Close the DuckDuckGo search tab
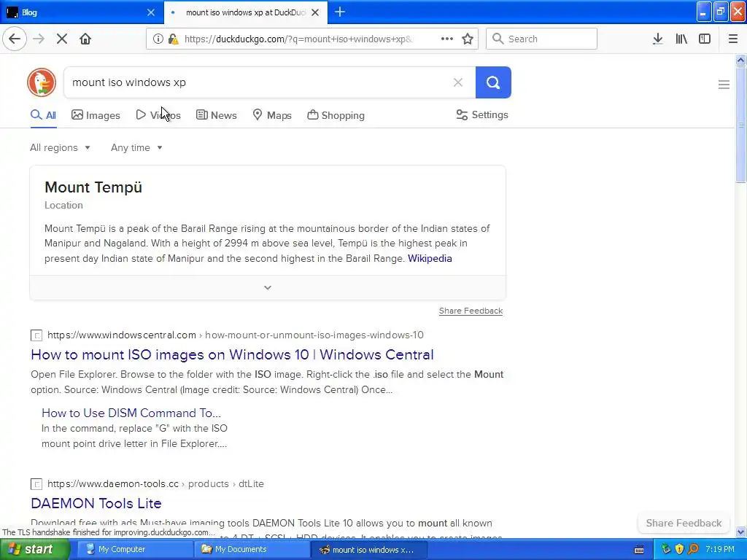 point(315,12)
